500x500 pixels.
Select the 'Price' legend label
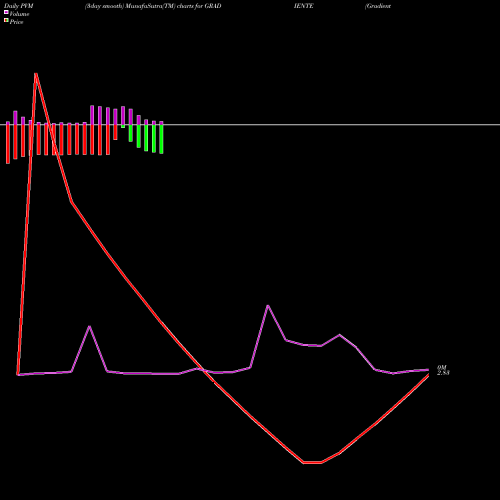click(16, 22)
